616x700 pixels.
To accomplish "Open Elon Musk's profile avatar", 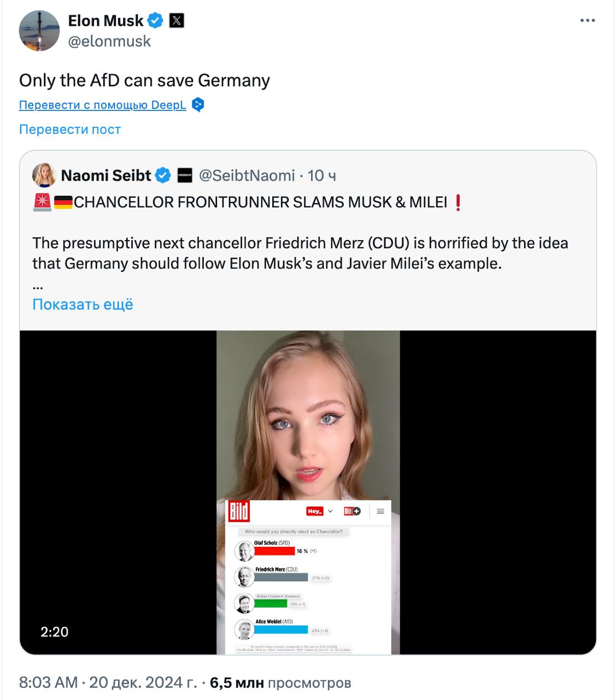I will 39,31.
